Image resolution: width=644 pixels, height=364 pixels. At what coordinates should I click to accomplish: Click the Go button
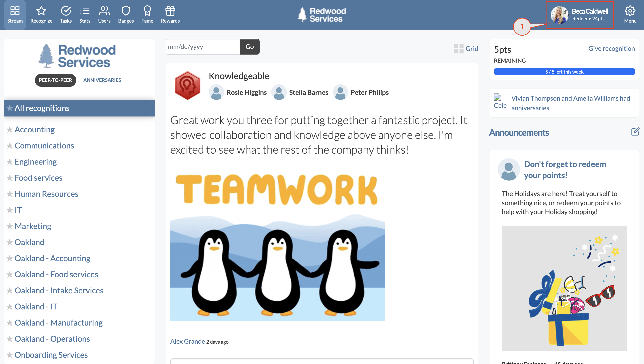pyautogui.click(x=250, y=47)
